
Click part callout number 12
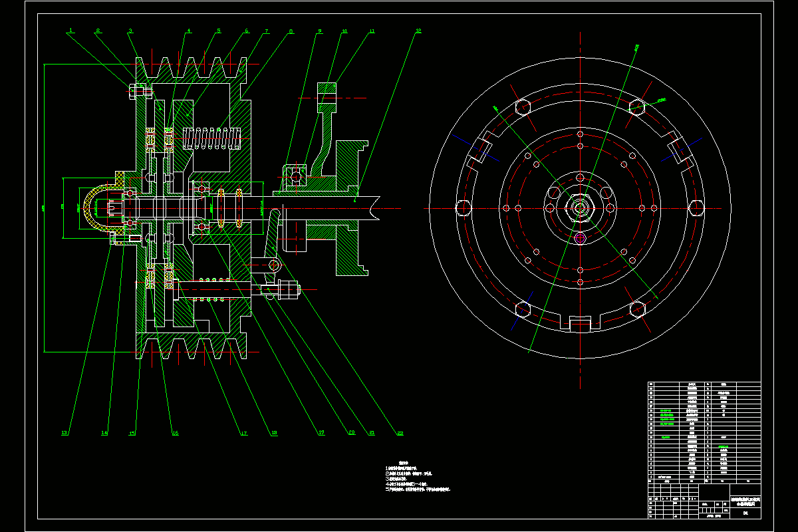tap(418, 30)
